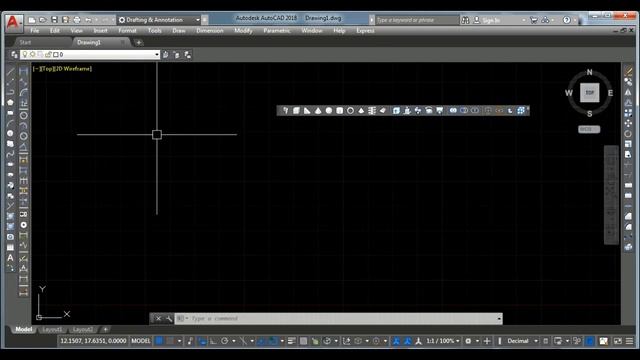Select the Cylinder solid tool

(x=340, y=111)
